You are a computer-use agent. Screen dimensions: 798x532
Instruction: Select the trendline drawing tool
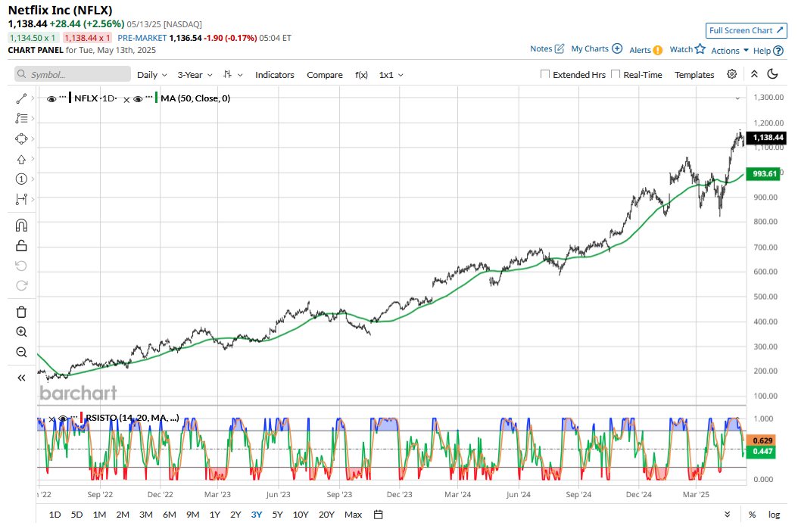point(20,98)
